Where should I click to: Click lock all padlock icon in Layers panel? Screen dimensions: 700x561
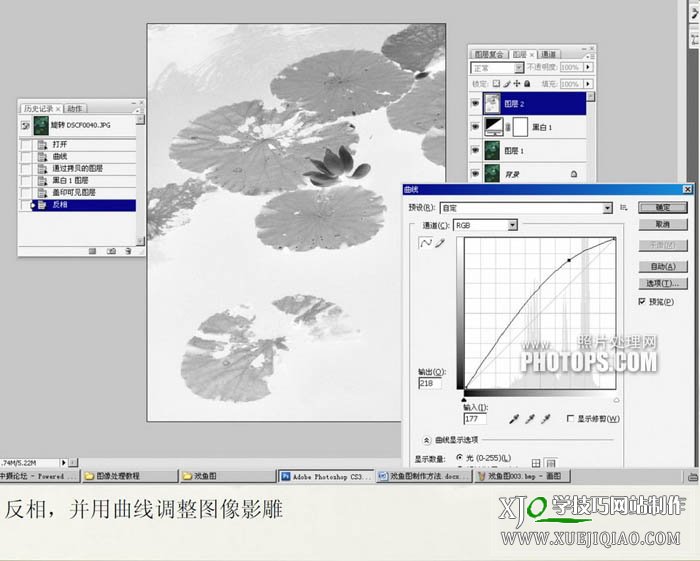[x=527, y=83]
